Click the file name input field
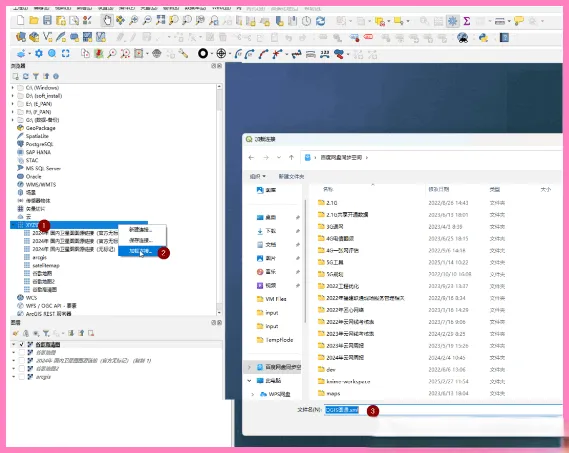569x453 pixels. pos(443,410)
